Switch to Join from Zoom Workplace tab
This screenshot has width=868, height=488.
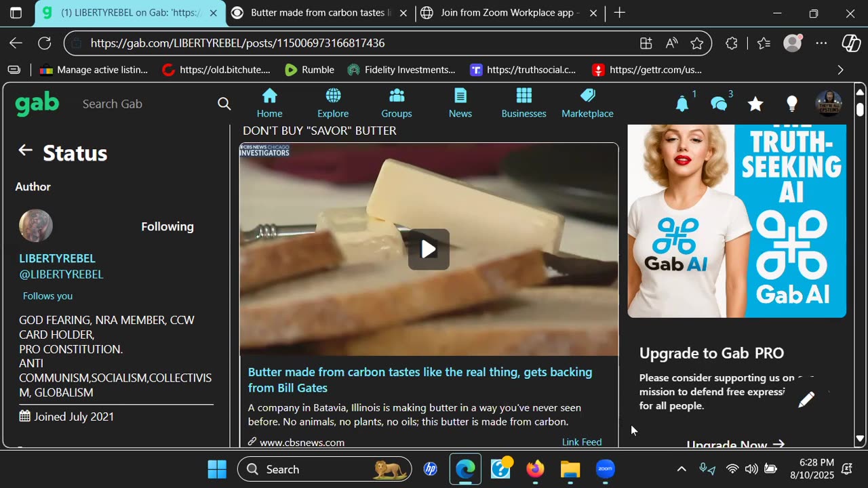[x=509, y=13]
